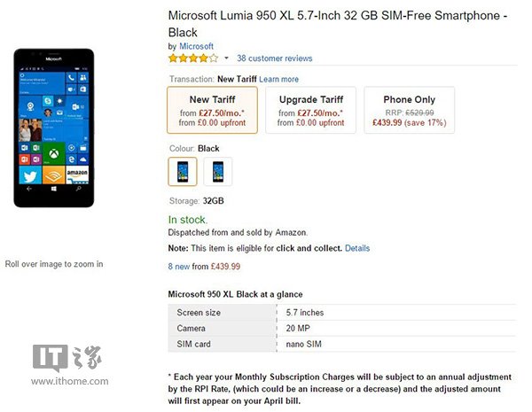The image size is (532, 412).
Task: Click the Skype tile on phone image
Action: [x=48, y=101]
